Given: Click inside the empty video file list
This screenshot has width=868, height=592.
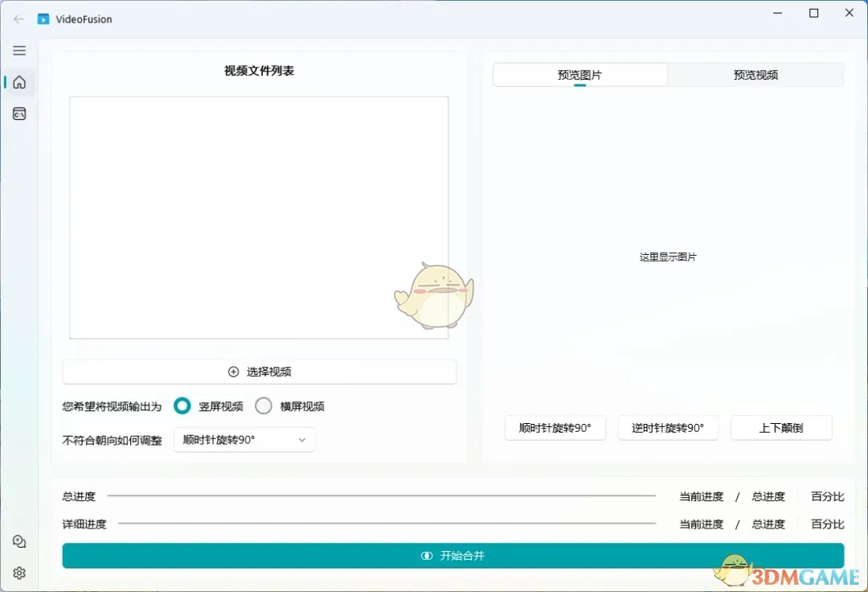Looking at the screenshot, I should coord(258,217).
